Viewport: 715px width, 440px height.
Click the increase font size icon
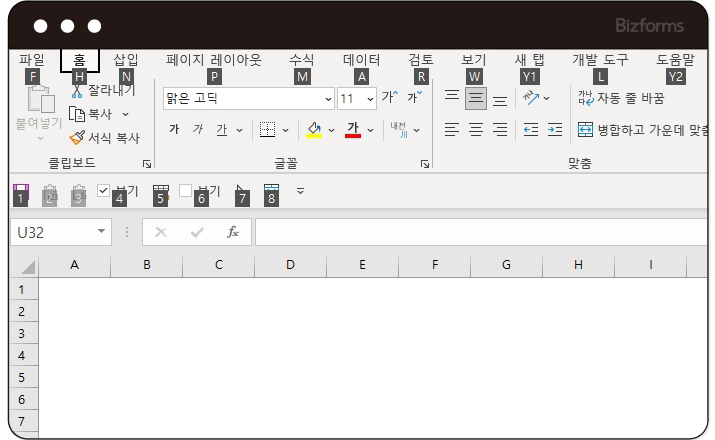389,98
